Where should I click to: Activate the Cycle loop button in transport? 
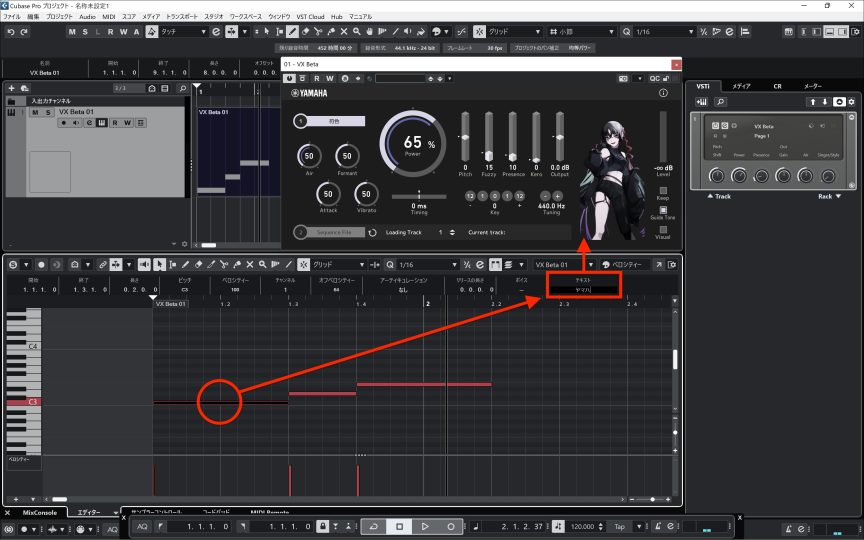[x=372, y=526]
